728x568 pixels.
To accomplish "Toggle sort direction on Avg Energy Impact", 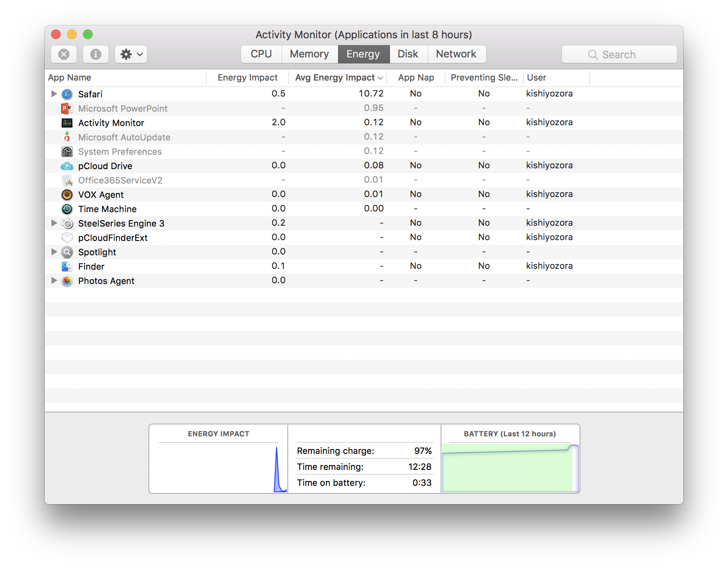I will click(x=380, y=78).
